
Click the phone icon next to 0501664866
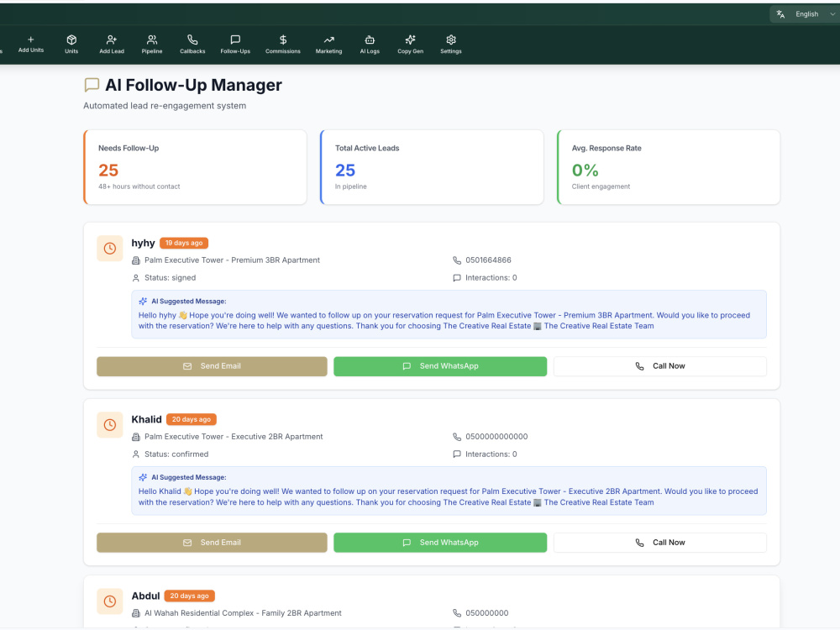[x=457, y=260]
